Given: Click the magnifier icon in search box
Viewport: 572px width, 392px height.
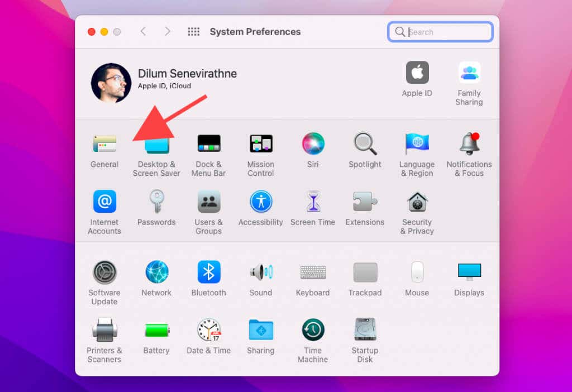Looking at the screenshot, I should 400,32.
